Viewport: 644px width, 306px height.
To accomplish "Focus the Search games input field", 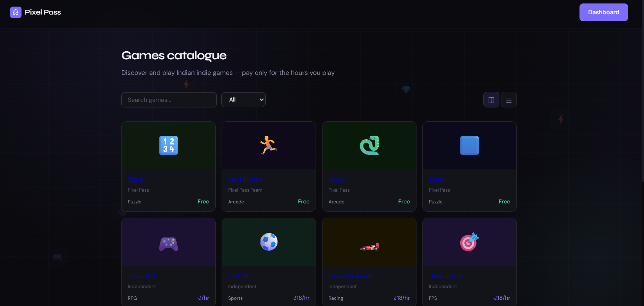I will click(x=169, y=100).
